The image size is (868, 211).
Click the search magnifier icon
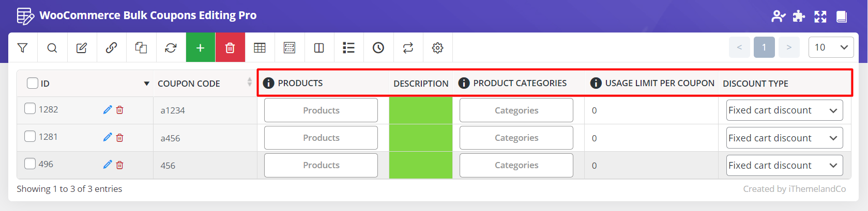[x=52, y=48]
